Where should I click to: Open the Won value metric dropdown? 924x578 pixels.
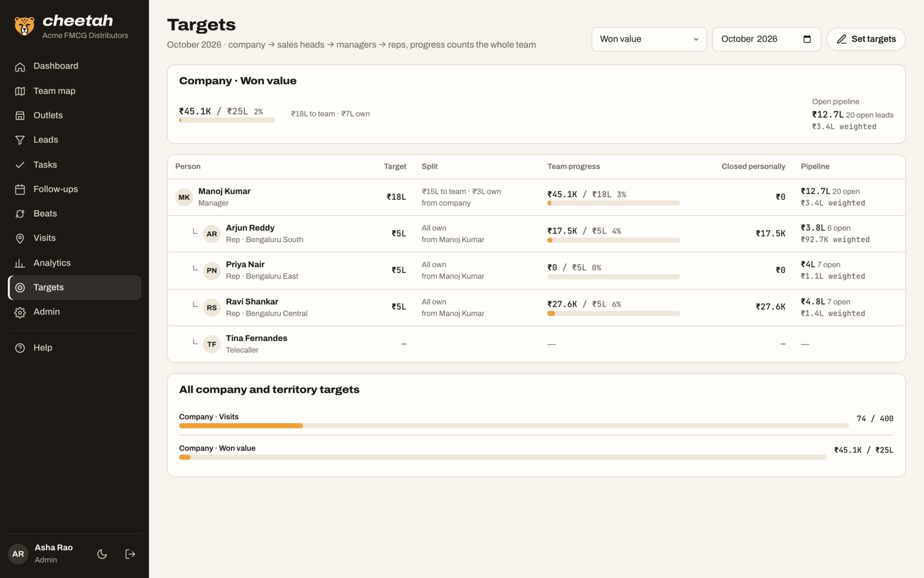[649, 39]
